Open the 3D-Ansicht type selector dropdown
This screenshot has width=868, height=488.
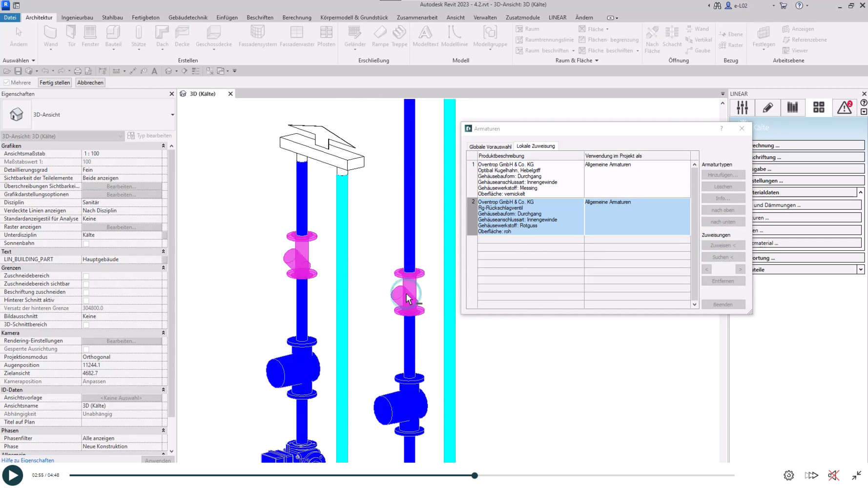point(172,115)
